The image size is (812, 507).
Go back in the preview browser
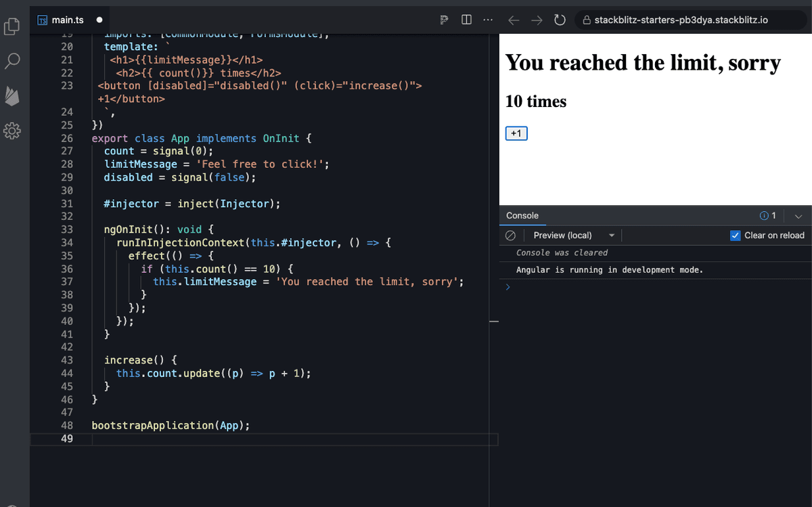pos(514,20)
